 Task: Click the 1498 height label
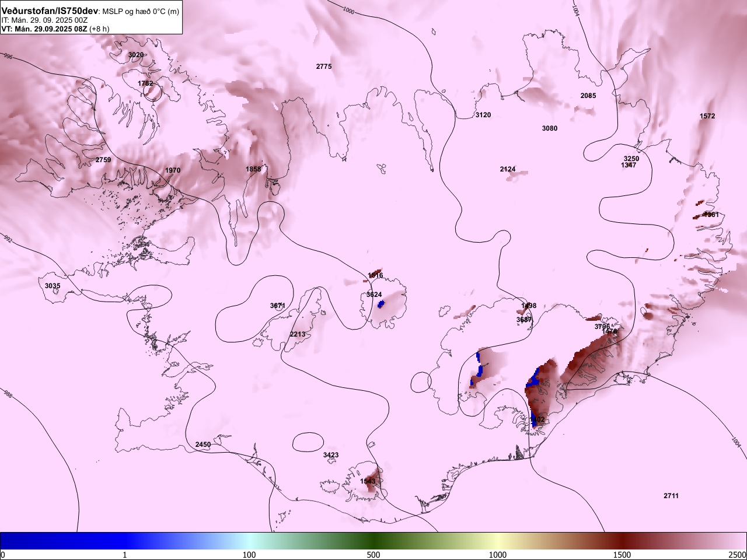tap(529, 306)
